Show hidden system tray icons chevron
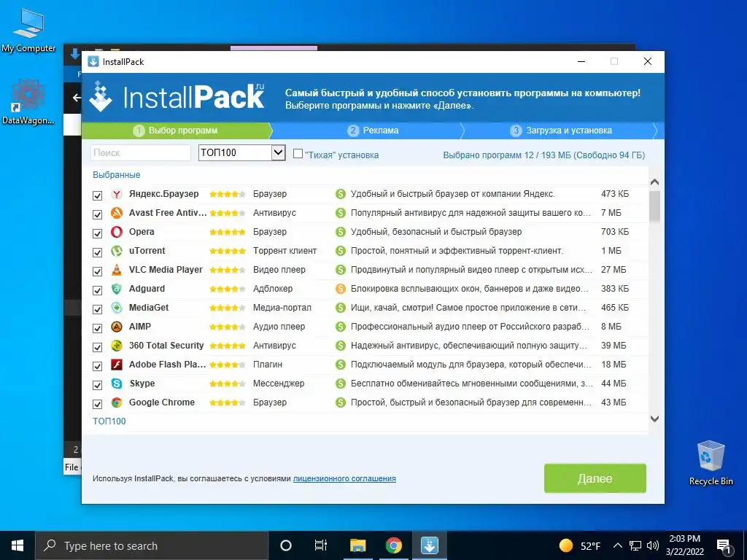 pyautogui.click(x=617, y=545)
